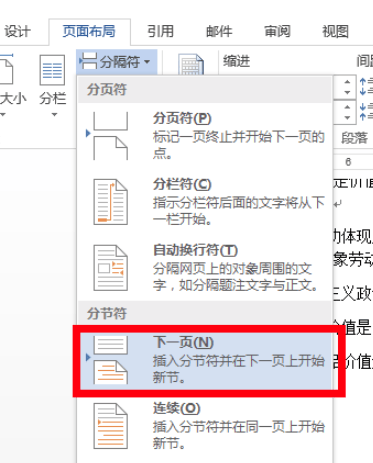
Task: Click the 大小 paper size icon
Action: tap(6, 70)
